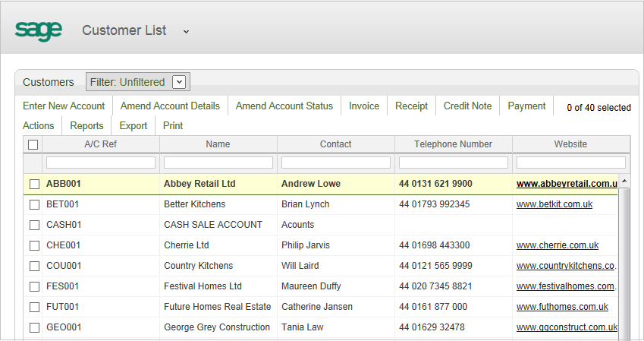Select the Receipt toolbar option

point(411,106)
